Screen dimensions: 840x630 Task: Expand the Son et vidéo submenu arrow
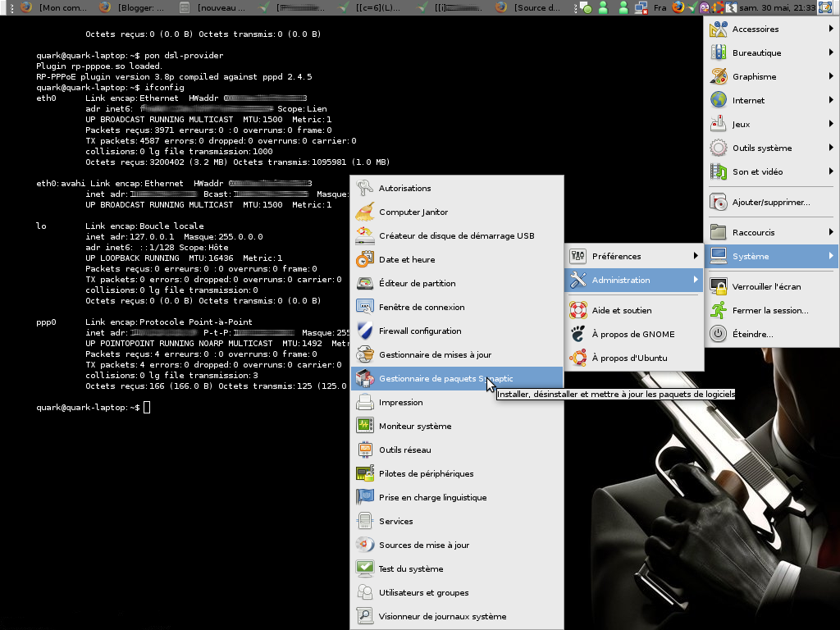click(x=831, y=171)
